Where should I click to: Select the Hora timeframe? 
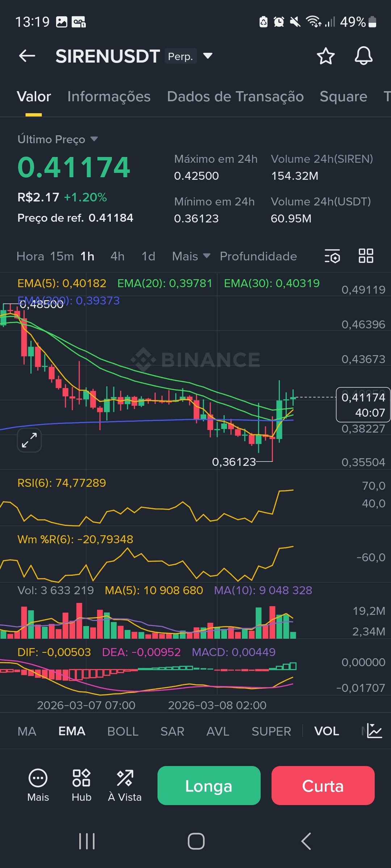pos(30,256)
